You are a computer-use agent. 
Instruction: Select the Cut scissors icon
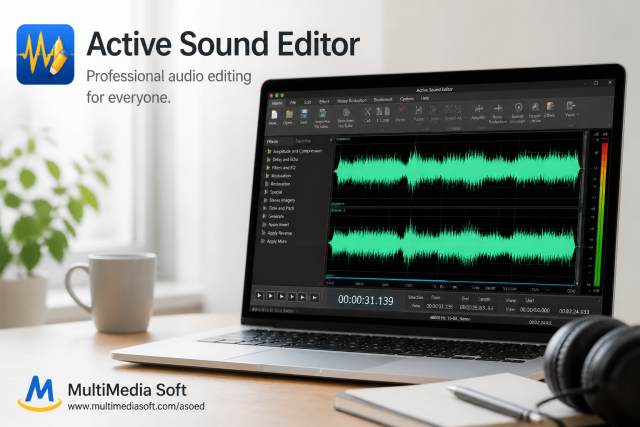367,112
